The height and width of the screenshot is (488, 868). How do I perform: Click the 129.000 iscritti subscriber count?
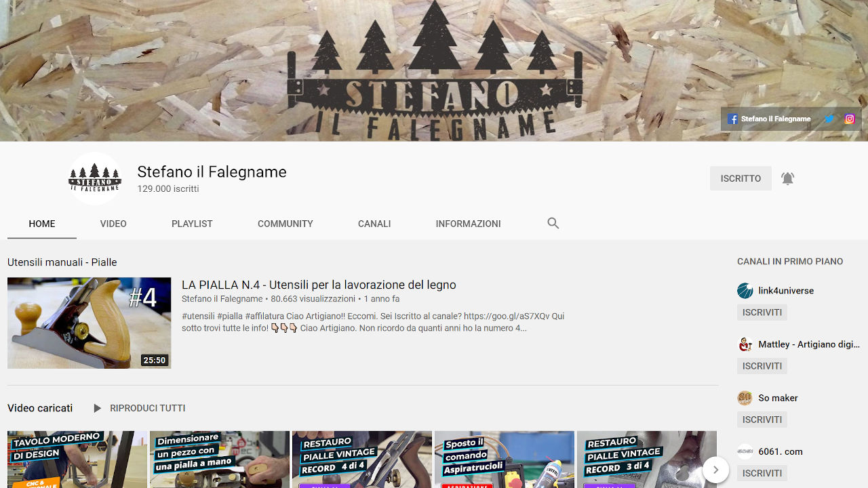[168, 189]
